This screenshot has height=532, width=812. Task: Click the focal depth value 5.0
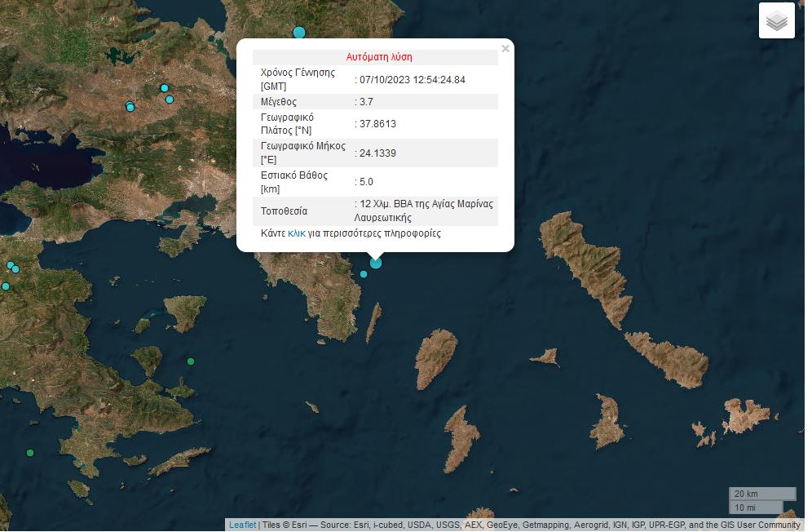click(366, 182)
